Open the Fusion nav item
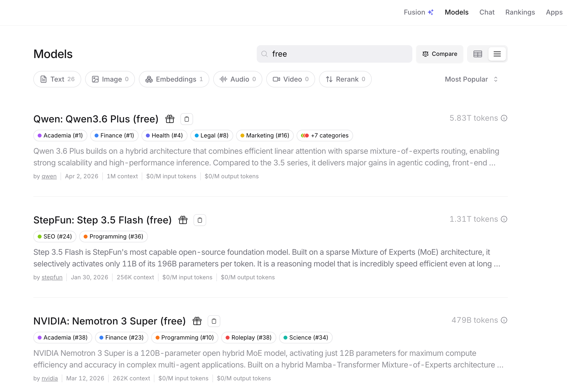Viewport: 567px width, 392px height. pos(418,12)
